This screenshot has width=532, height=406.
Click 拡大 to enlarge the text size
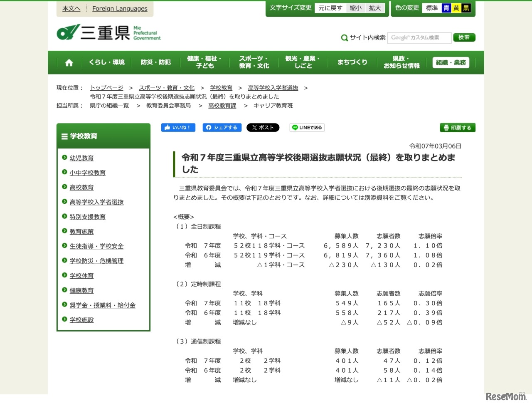tap(374, 7)
